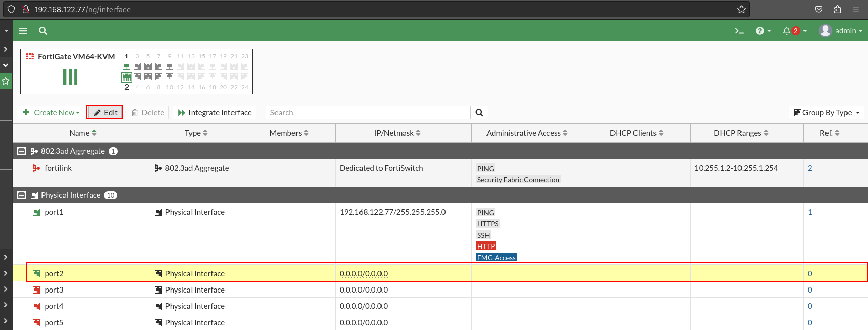868x330 pixels.
Task: Click the star icon in left sidebar
Action: coord(6,81)
